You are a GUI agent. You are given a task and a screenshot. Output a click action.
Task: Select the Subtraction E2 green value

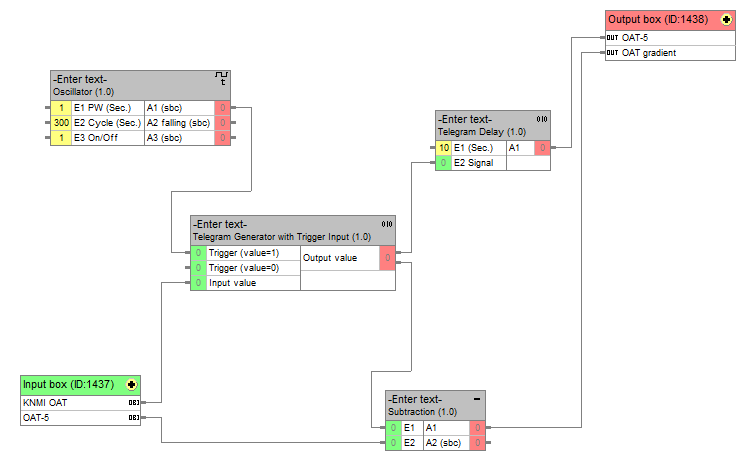tap(393, 443)
